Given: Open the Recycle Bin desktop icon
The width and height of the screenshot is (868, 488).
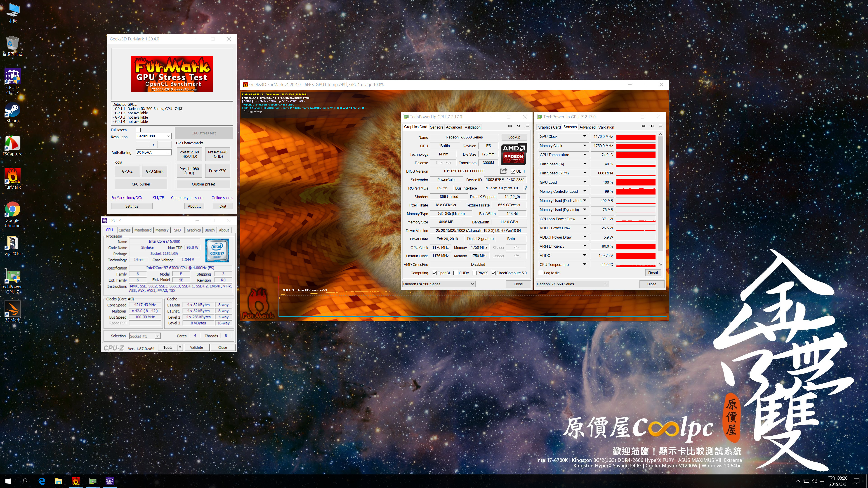Looking at the screenshot, I should pyautogui.click(x=12, y=46).
